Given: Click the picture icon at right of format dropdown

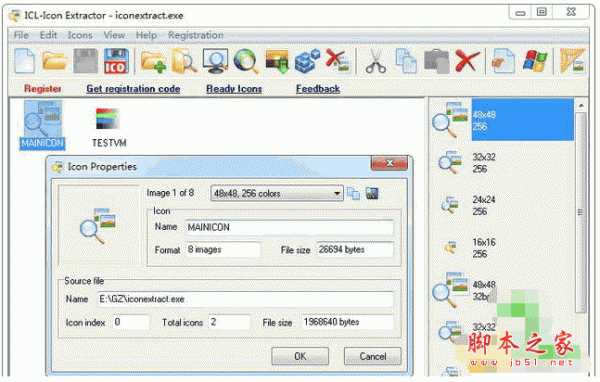Looking at the screenshot, I should [372, 193].
